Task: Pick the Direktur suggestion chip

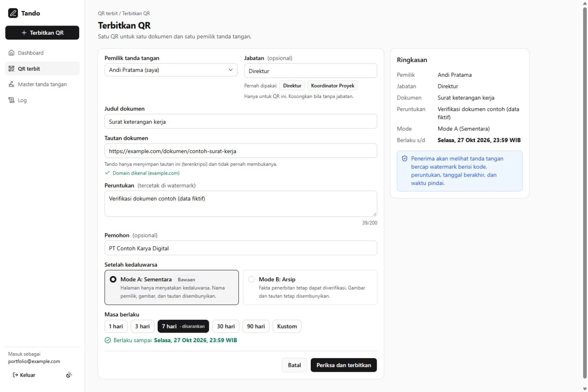Action: click(x=292, y=86)
